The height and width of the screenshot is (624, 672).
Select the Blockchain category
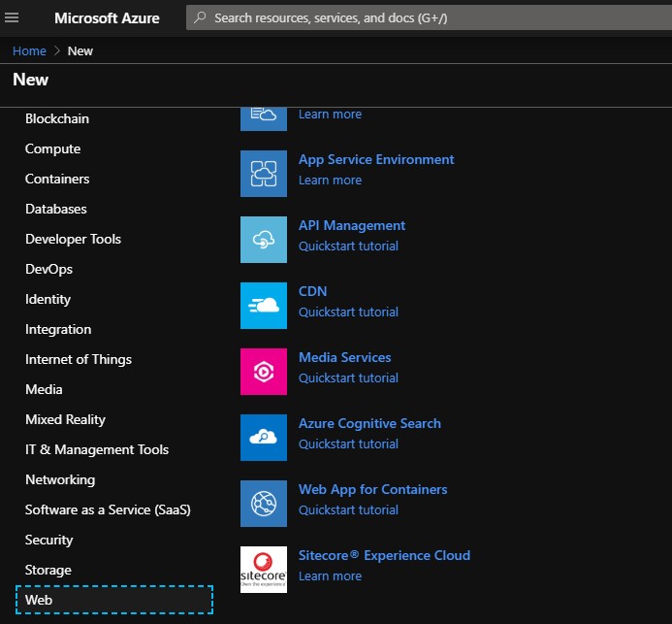coord(57,118)
